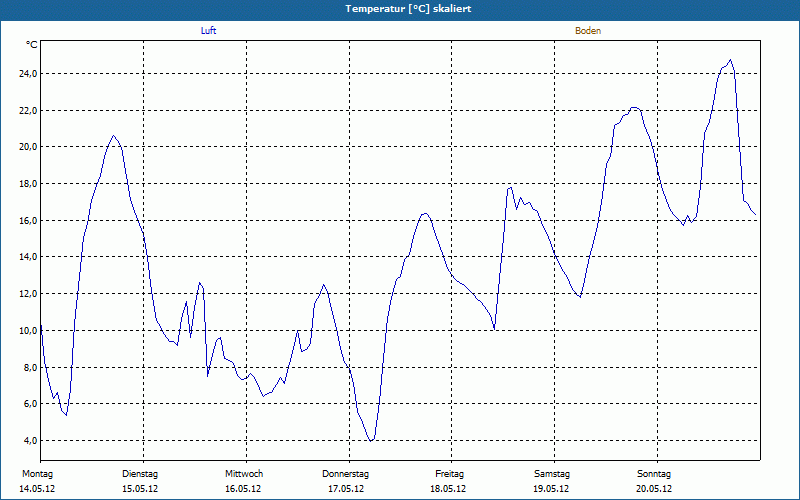
Task: Select the 22,0 y-axis value
Action: tap(27, 110)
